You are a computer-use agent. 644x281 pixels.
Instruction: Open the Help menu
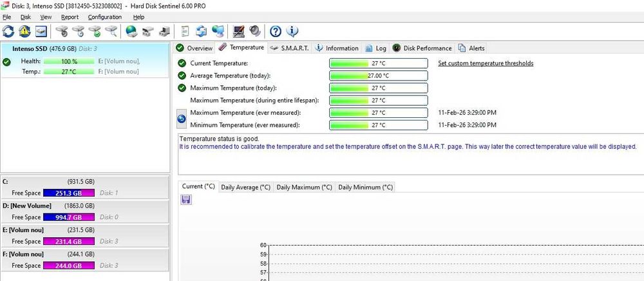(x=139, y=17)
